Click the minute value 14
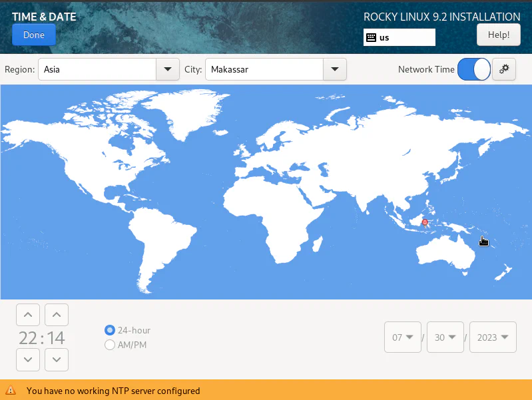The height and width of the screenshot is (400, 532). 56,338
